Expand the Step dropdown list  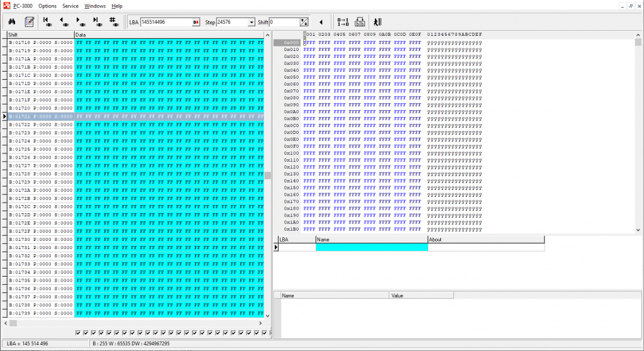pyautogui.click(x=252, y=22)
